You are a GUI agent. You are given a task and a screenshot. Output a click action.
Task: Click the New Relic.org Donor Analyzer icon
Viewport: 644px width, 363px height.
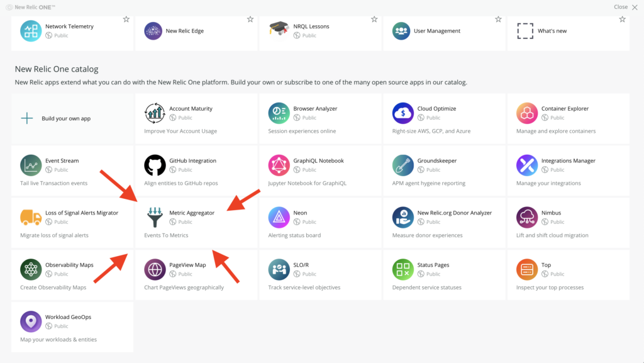[403, 217]
